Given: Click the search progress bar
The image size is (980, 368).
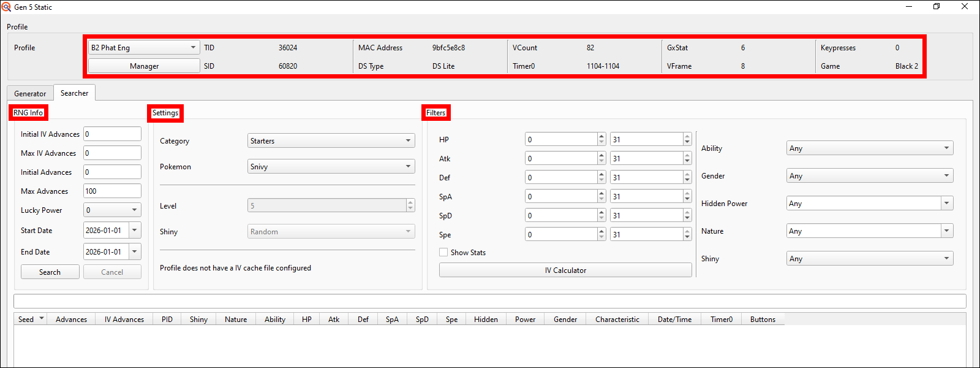Looking at the screenshot, I should tap(490, 301).
